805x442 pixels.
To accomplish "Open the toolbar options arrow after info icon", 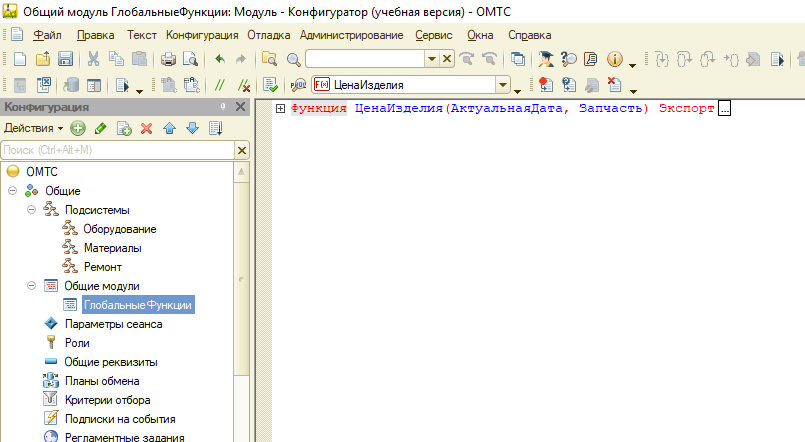I will 632,65.
